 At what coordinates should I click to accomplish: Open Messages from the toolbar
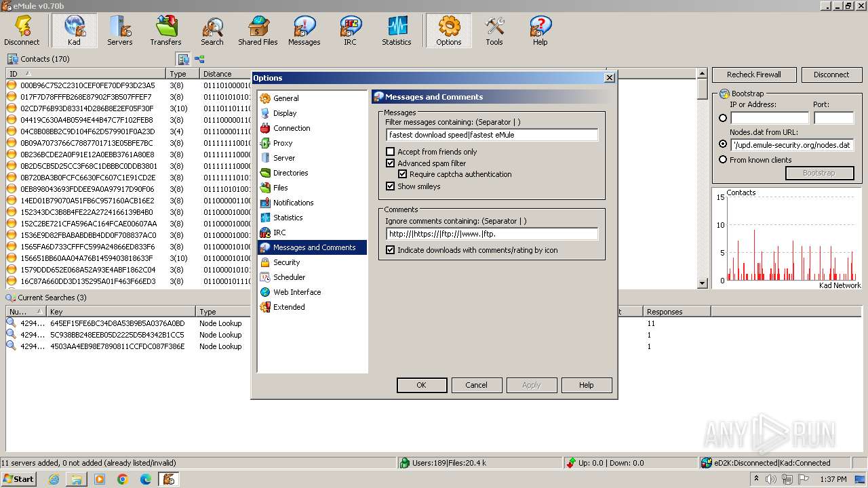click(304, 30)
